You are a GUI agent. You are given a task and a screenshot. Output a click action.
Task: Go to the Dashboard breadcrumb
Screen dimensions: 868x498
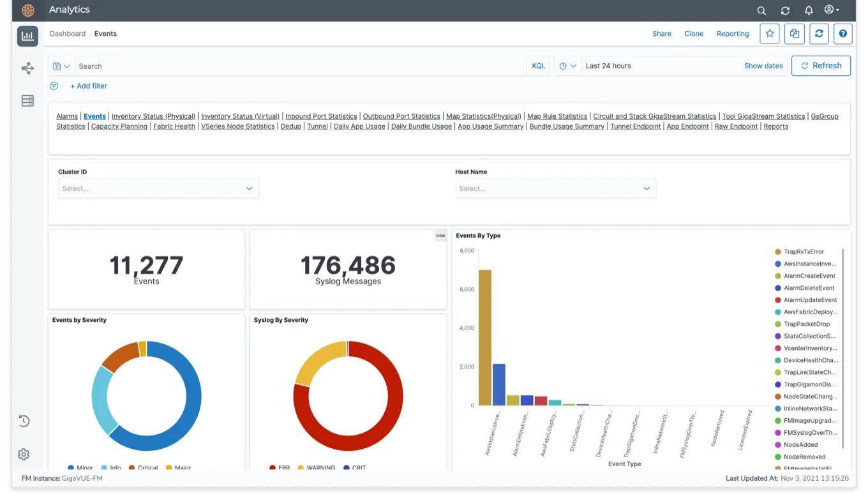point(68,34)
